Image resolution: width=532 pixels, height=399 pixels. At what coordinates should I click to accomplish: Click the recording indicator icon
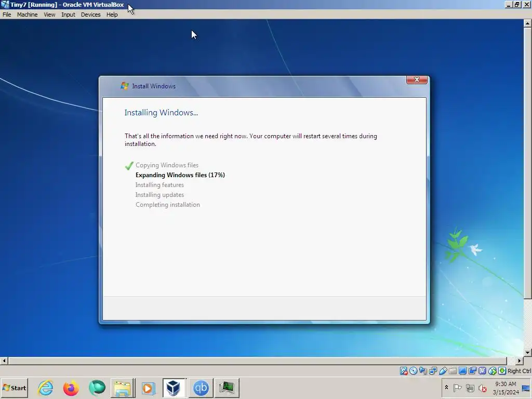(472, 371)
